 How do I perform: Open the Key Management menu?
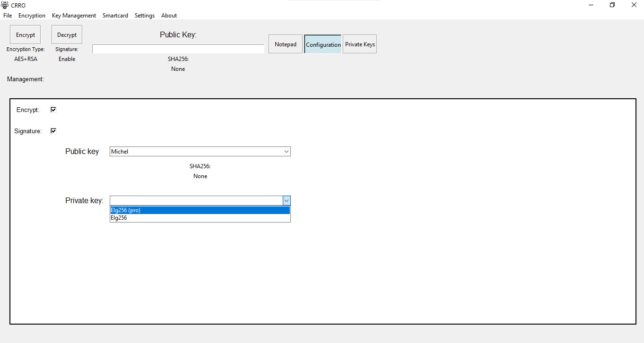pos(74,16)
